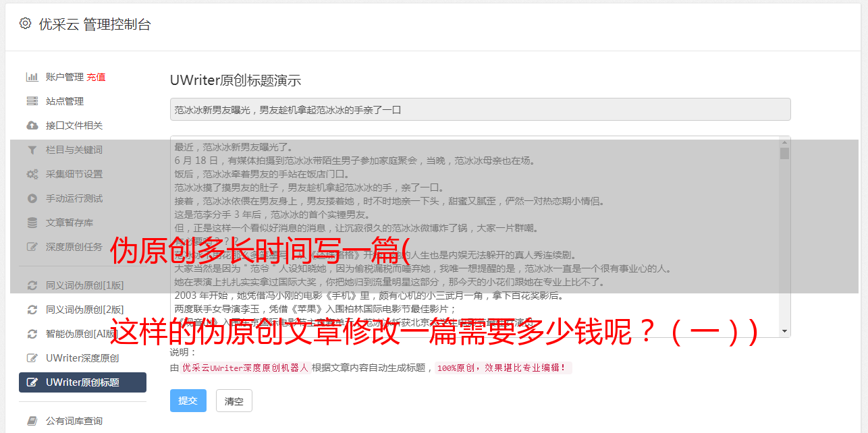This screenshot has height=433, width=868.
Task: Click the book icon for 公有词库查询
Action: pos(32,421)
